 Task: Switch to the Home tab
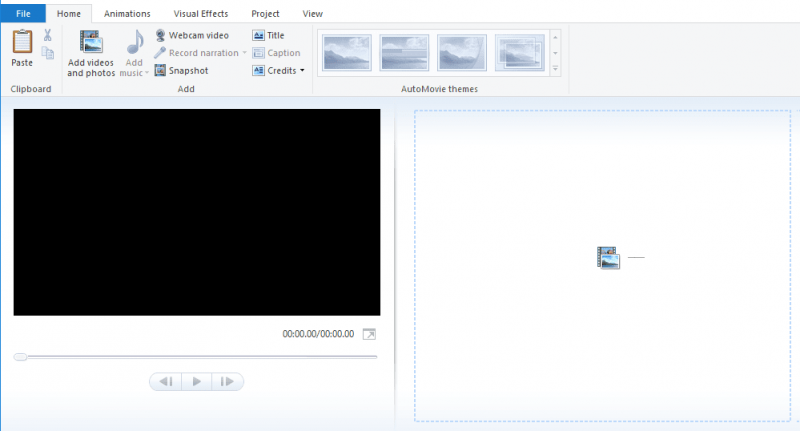coord(68,14)
